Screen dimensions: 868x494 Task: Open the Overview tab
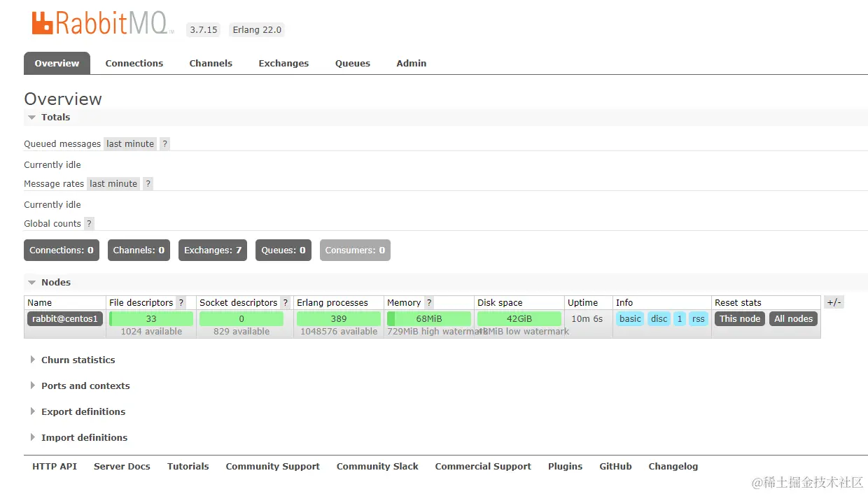57,63
